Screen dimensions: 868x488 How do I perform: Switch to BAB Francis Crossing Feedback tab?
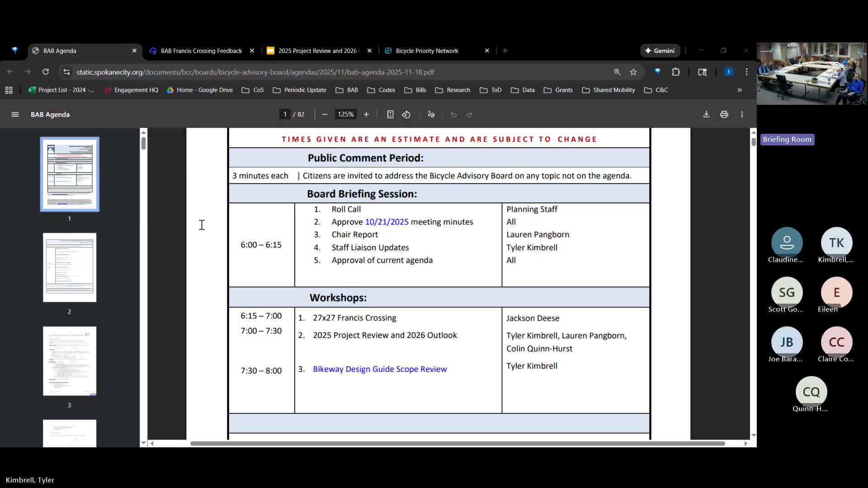201,51
